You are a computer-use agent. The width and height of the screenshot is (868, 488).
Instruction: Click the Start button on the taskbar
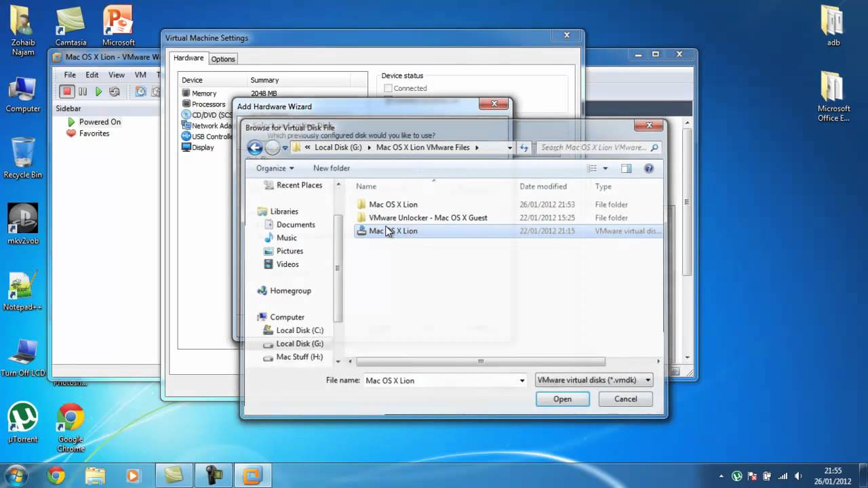pos(16,476)
